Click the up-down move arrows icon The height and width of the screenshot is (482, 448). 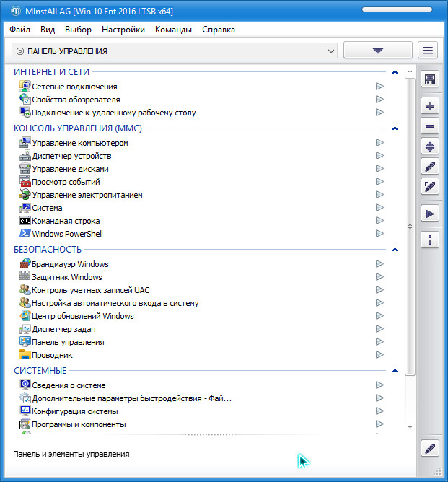430,146
